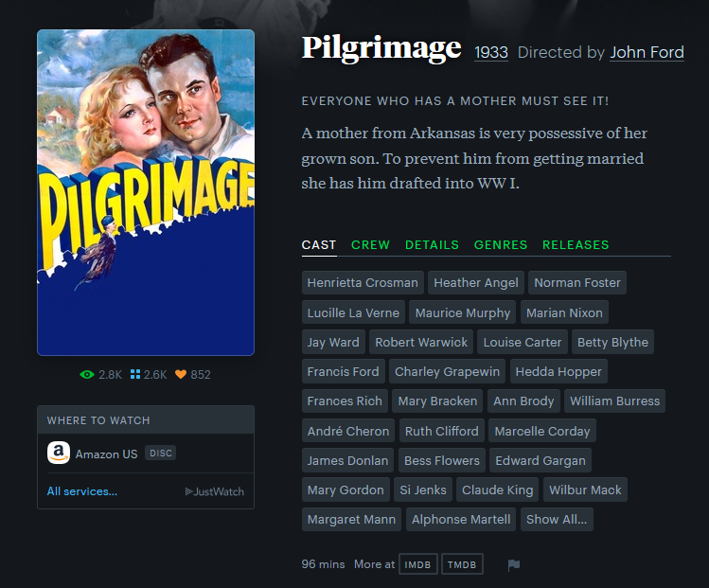The height and width of the screenshot is (588, 709).
Task: Click the 852 likes count
Action: coord(201,375)
